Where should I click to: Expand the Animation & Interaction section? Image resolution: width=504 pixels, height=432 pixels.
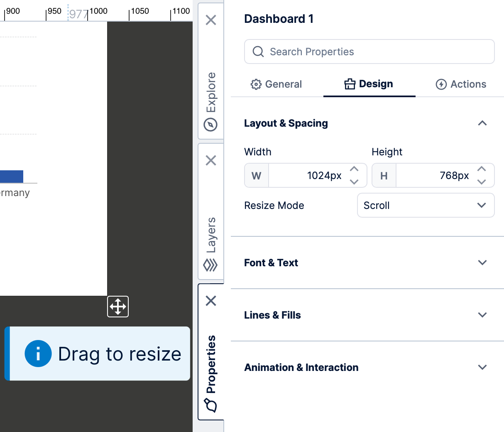coord(482,368)
